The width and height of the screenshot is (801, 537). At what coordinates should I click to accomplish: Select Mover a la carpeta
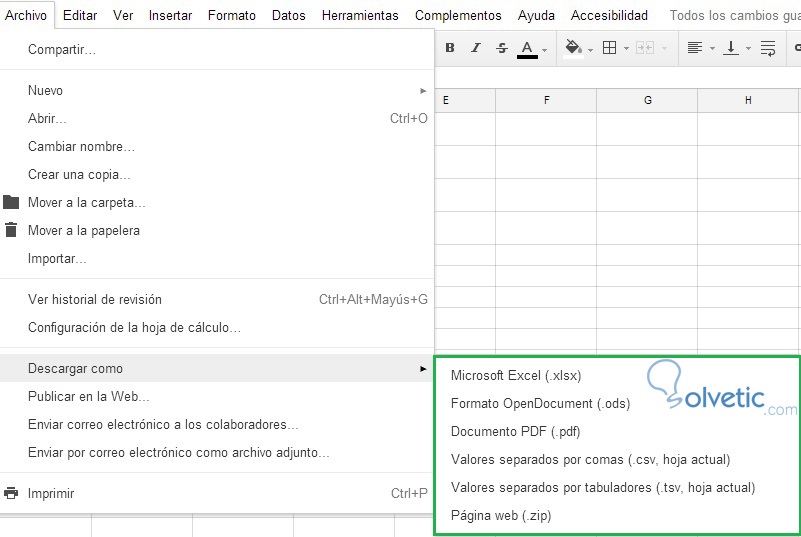pyautogui.click(x=217, y=202)
